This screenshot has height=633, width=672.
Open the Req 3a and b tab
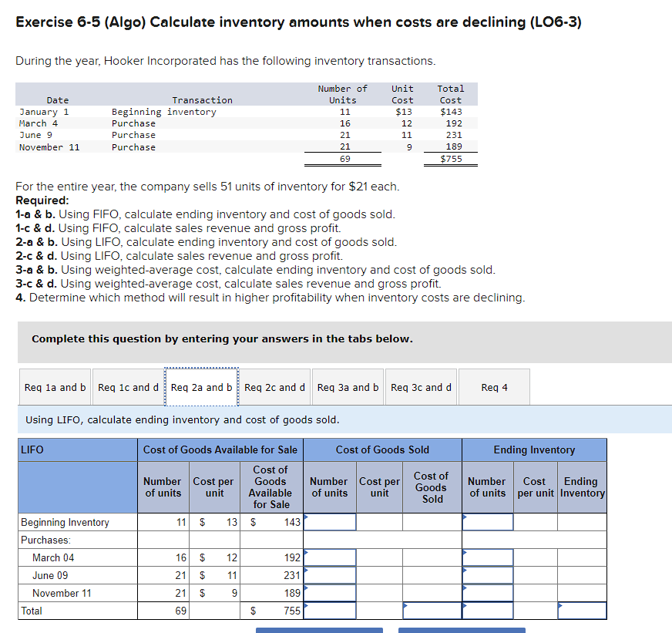348,387
